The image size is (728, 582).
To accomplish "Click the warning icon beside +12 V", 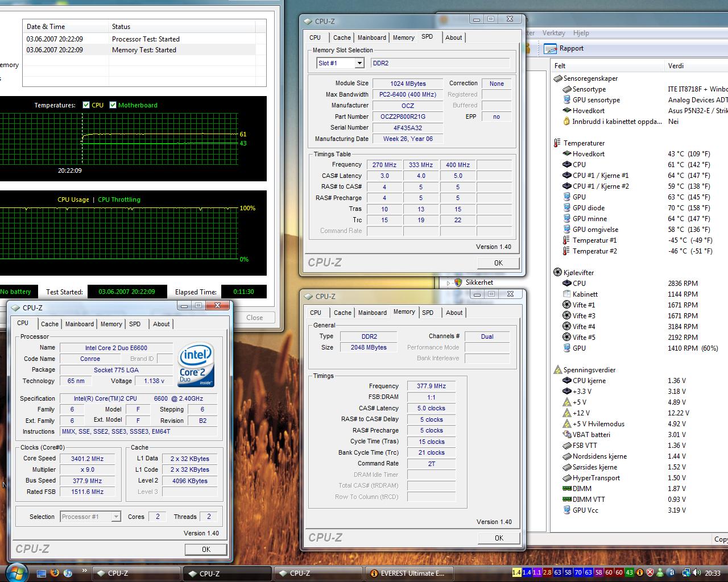I will point(566,413).
